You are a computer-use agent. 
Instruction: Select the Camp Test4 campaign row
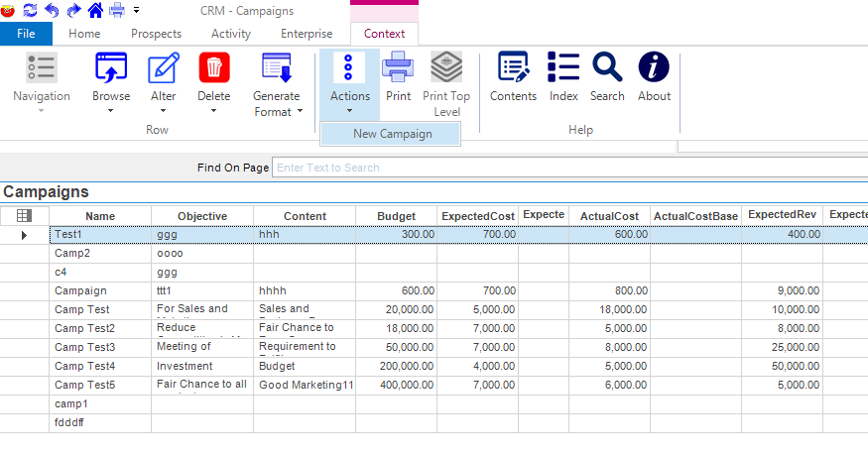83,366
